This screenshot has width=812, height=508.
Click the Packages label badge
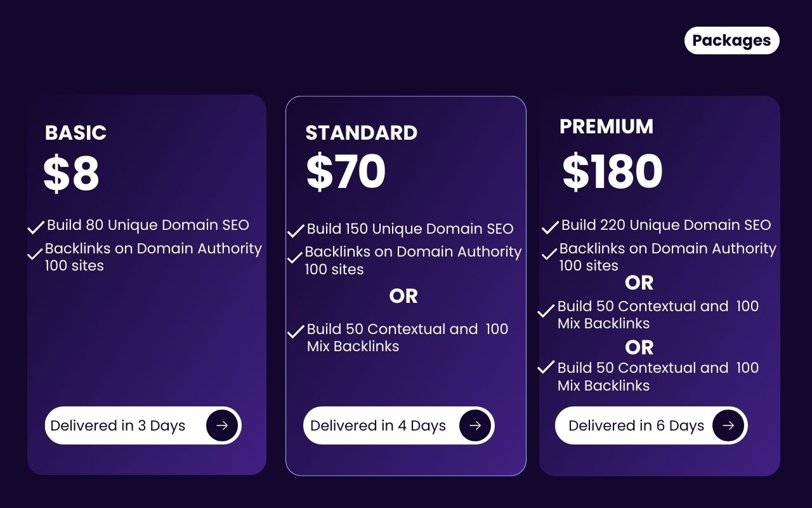(x=731, y=41)
